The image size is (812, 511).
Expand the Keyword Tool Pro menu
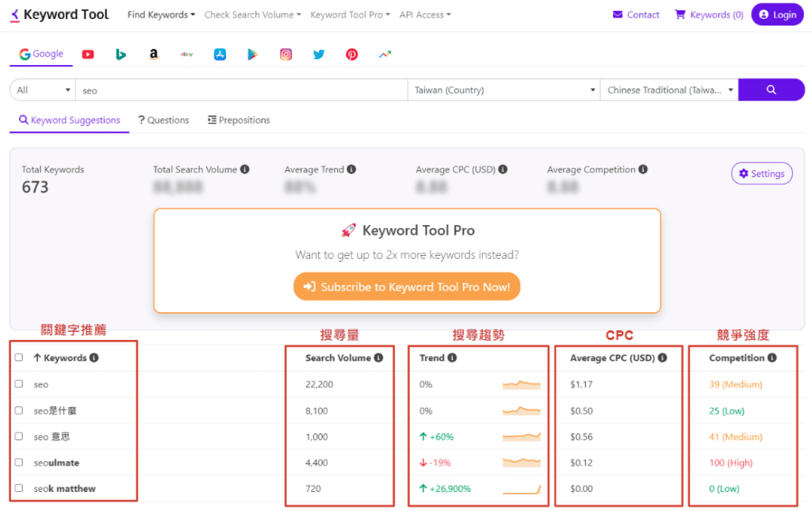click(x=350, y=15)
